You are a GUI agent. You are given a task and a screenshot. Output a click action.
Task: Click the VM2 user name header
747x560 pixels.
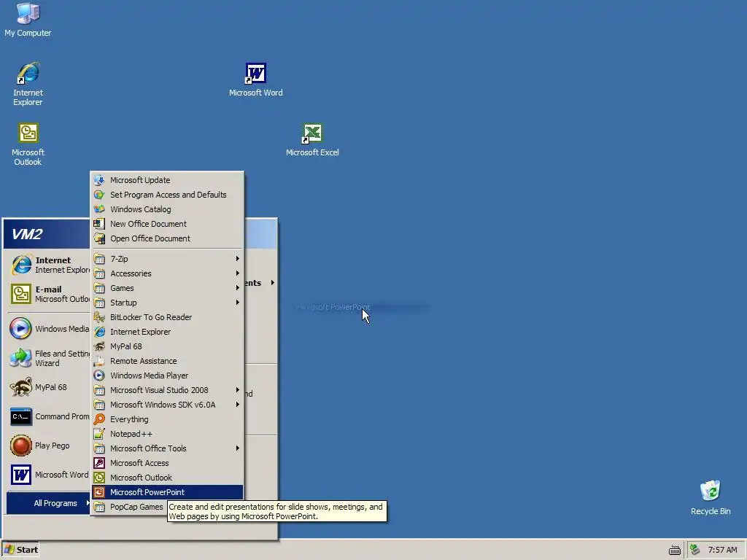pos(27,234)
